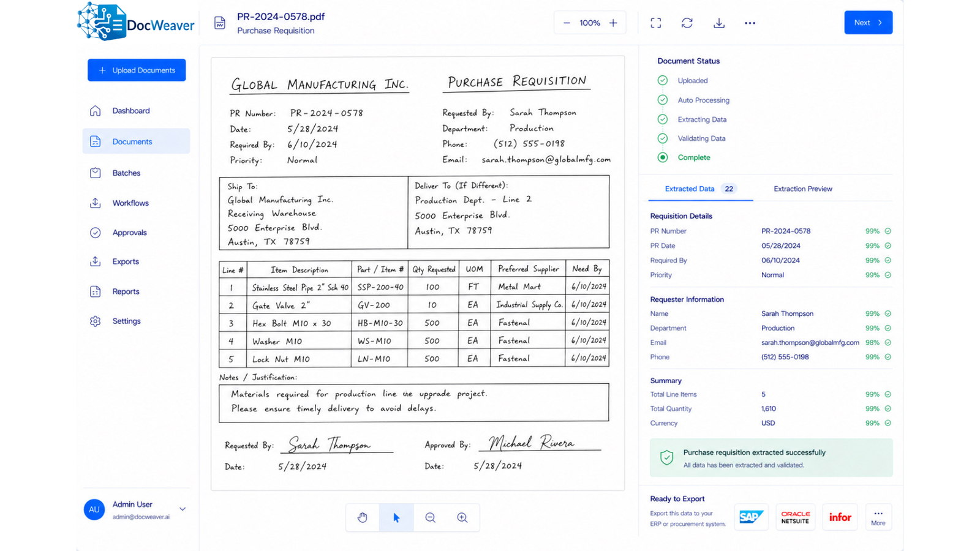Click the Total Quantity value 1,610
This screenshot has width=980, height=551.
769,409
